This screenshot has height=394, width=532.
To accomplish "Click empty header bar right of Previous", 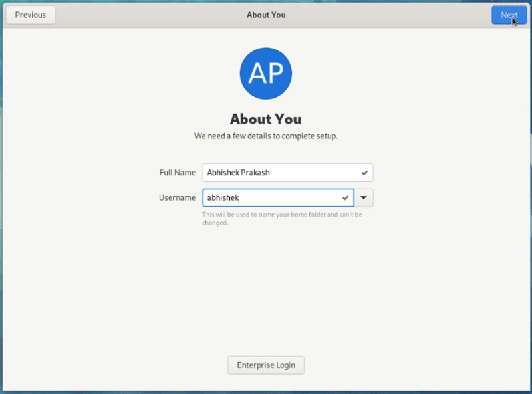I will point(133,15).
